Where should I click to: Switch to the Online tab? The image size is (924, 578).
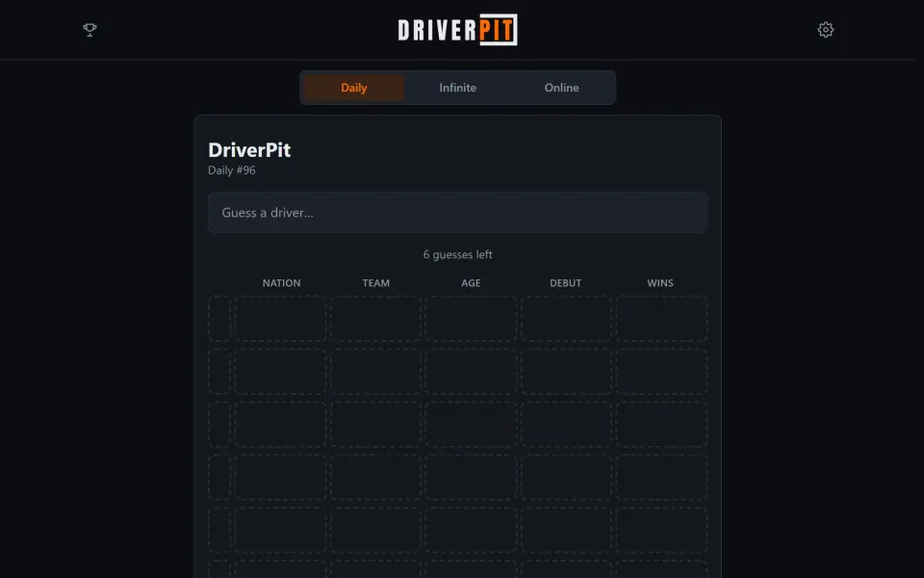pos(561,88)
